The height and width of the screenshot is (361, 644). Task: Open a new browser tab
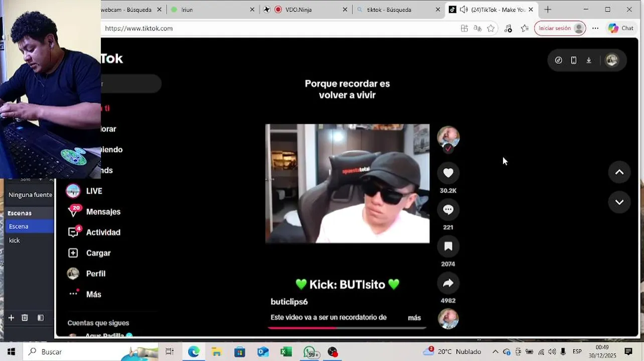click(548, 10)
